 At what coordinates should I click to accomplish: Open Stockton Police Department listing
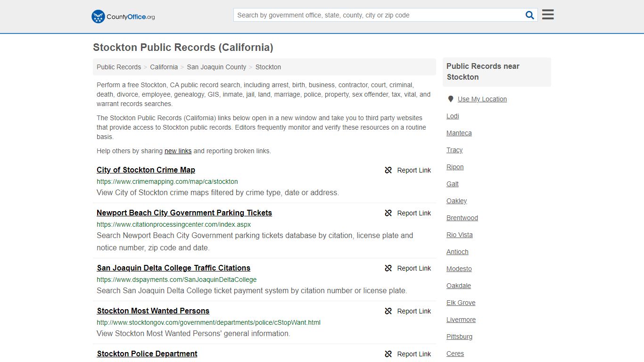(147, 354)
